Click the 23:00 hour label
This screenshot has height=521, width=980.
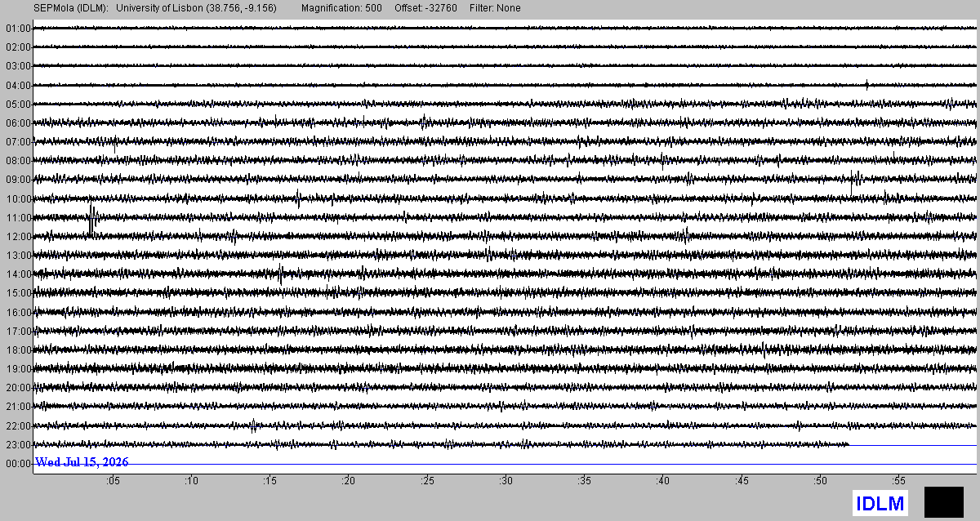18,445
